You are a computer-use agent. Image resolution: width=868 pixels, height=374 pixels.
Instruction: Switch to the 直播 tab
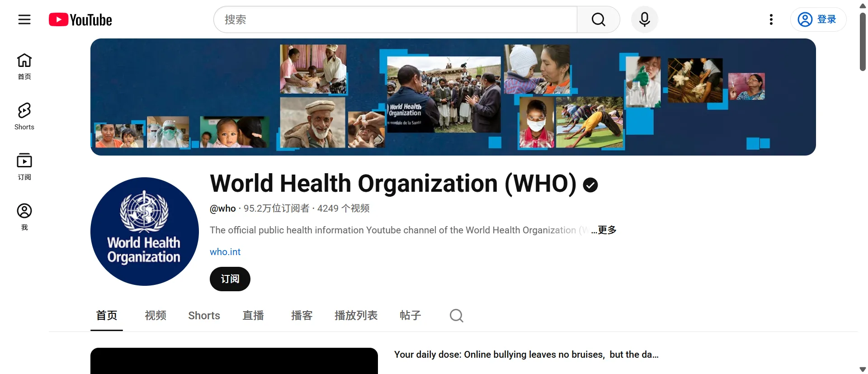click(x=253, y=316)
